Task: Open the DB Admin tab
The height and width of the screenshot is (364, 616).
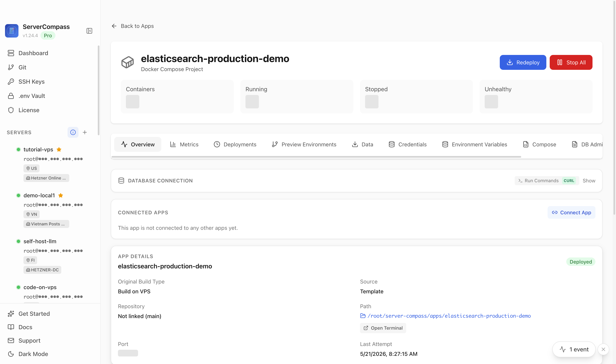Action: tap(587, 144)
